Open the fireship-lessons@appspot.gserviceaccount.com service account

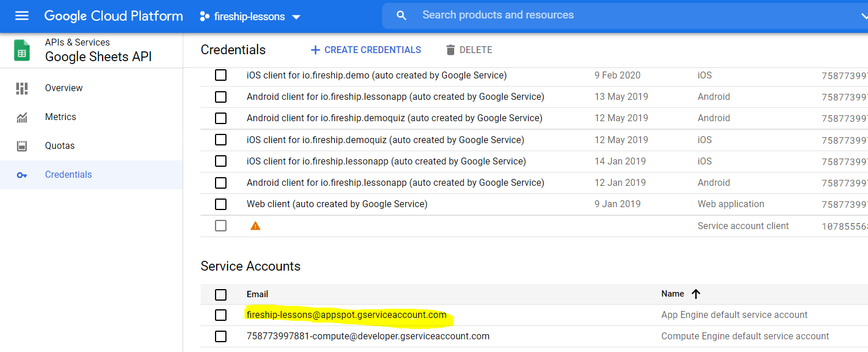(x=345, y=315)
